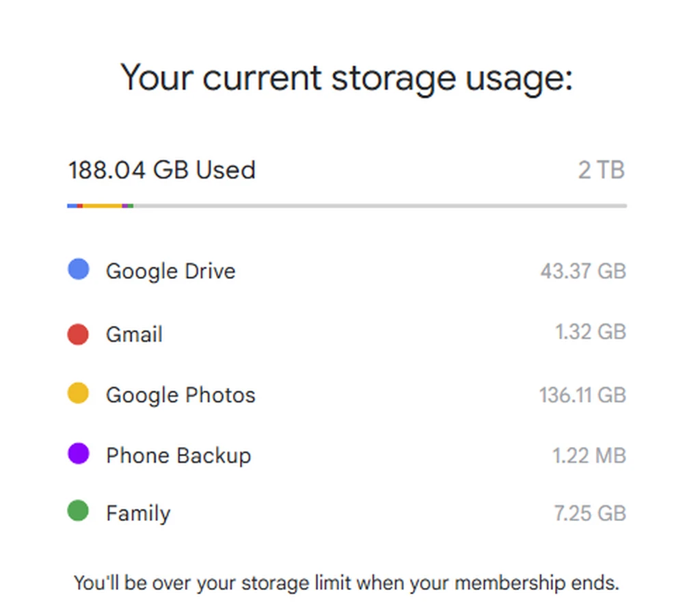
Task: Click the blue Google Drive dot
Action: pyautogui.click(x=79, y=269)
